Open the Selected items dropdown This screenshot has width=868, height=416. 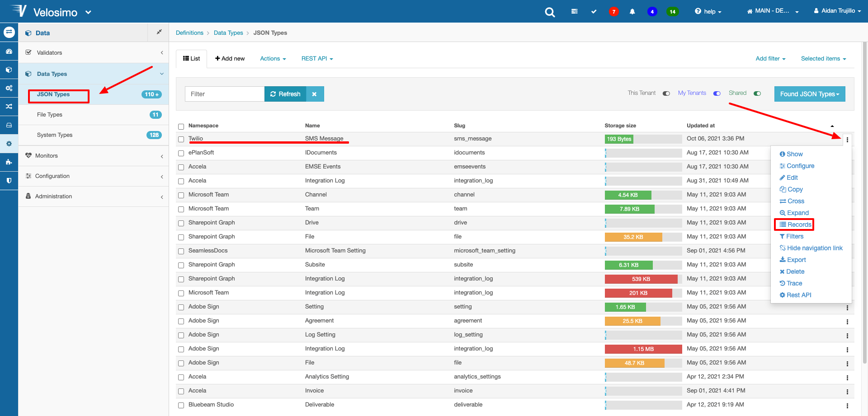point(823,59)
